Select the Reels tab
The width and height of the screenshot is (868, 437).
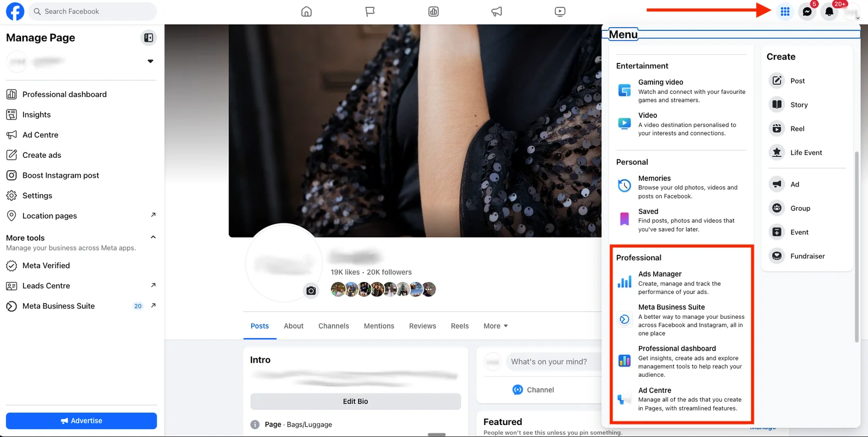coord(459,326)
